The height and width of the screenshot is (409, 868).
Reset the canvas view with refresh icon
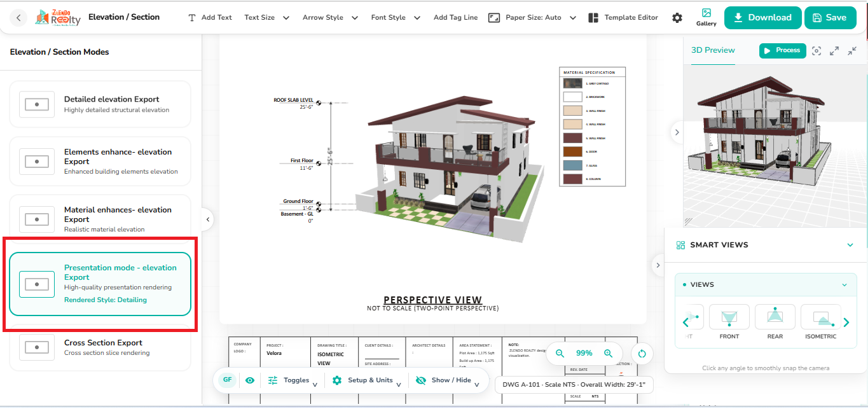[642, 354]
